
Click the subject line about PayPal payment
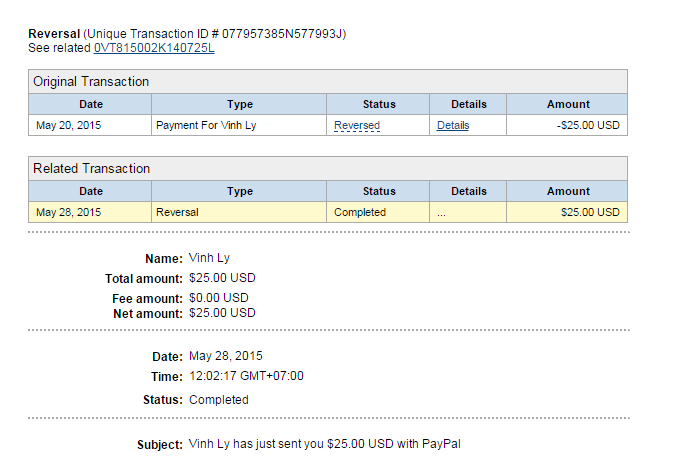point(324,444)
